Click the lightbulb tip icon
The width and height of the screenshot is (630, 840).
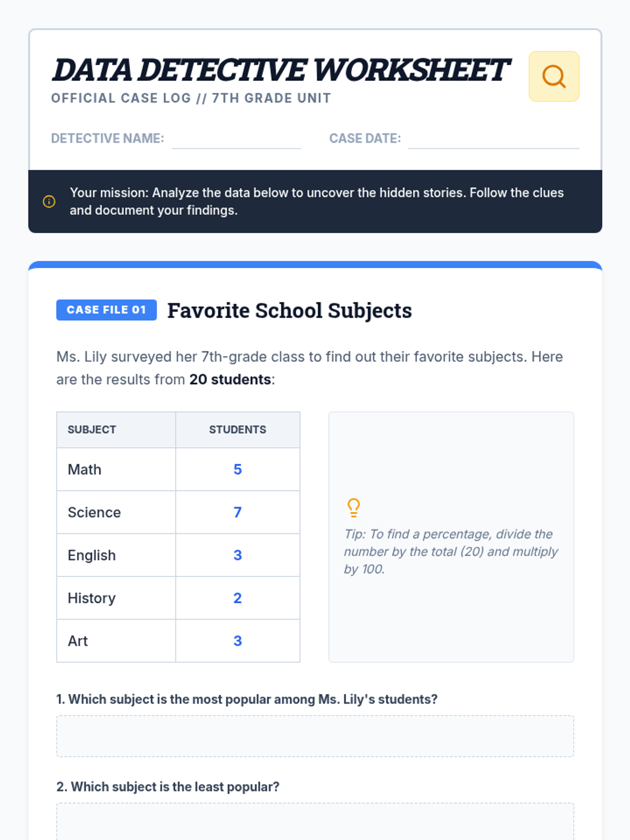pyautogui.click(x=354, y=508)
